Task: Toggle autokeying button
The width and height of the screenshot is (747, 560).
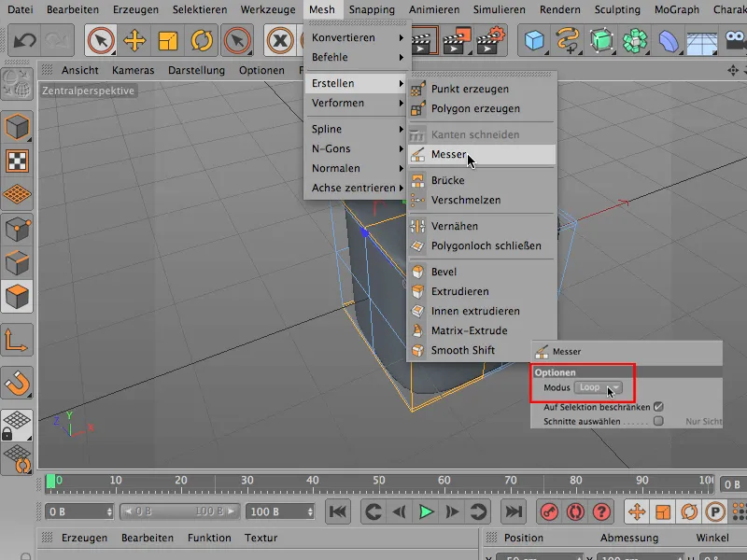Action: coord(575,511)
